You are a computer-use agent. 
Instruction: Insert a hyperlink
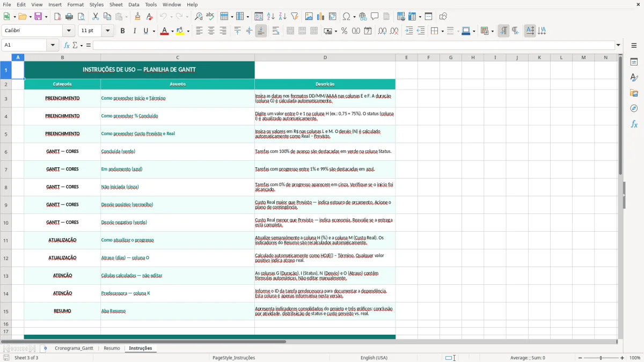pyautogui.click(x=363, y=17)
